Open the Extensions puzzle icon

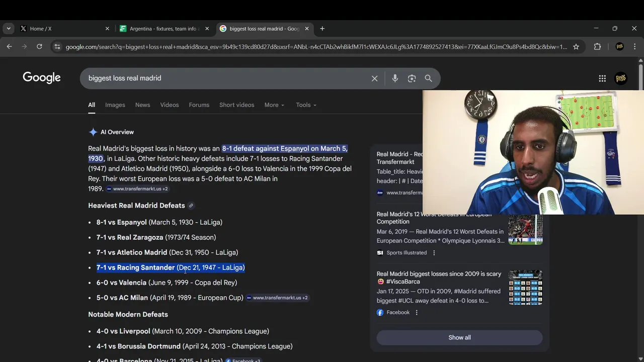(597, 47)
